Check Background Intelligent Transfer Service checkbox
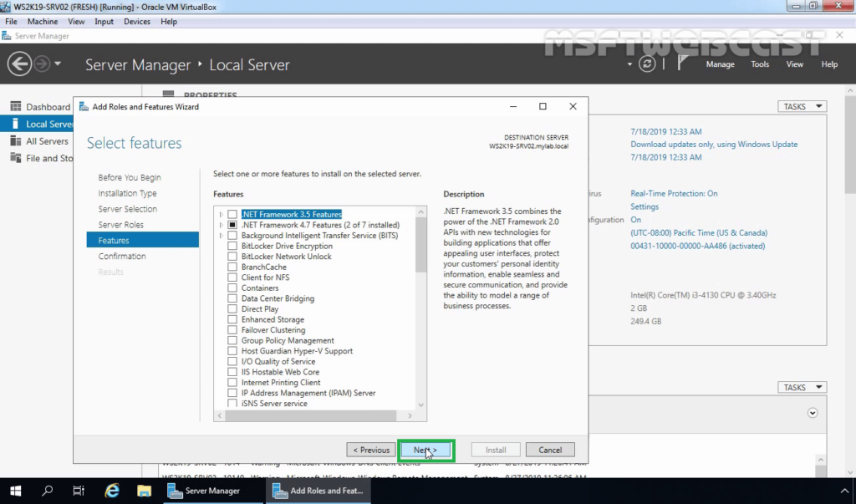The height and width of the screenshot is (504, 856). click(232, 236)
